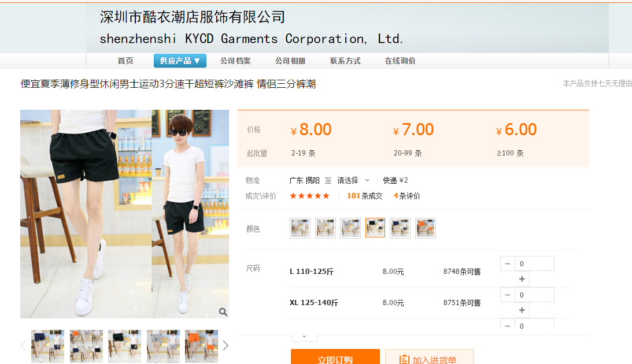Decrease L 110-125斤 quantity with the minus button
Viewport: 632px width, 364px height.
tap(507, 264)
